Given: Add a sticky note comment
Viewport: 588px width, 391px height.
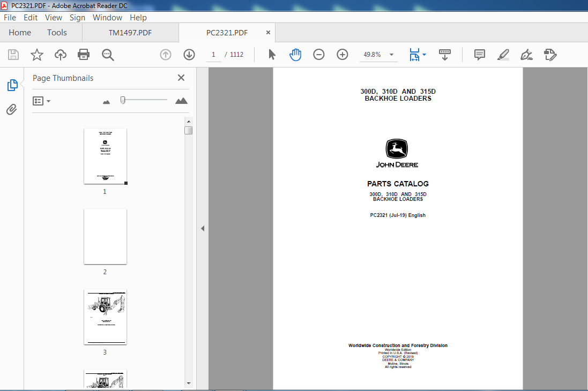Looking at the screenshot, I should 479,55.
